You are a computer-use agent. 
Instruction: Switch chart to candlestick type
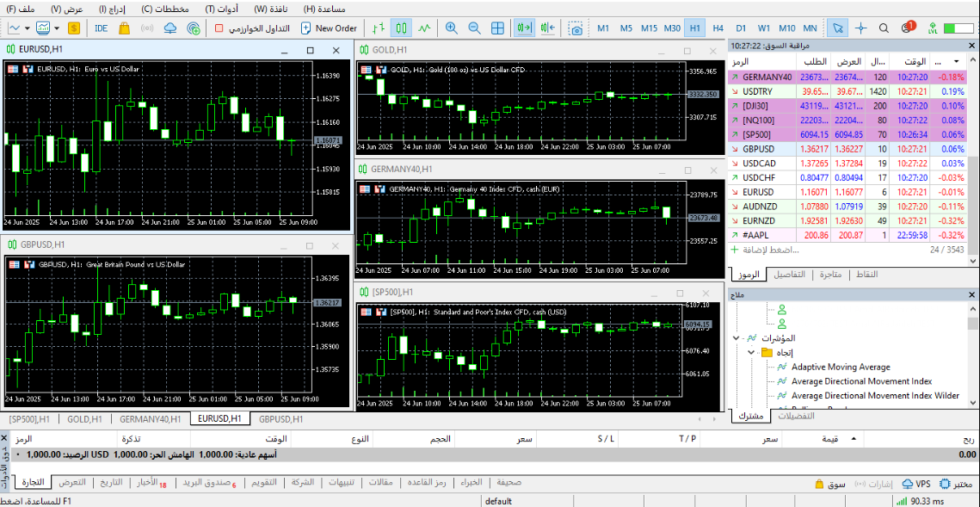(401, 28)
